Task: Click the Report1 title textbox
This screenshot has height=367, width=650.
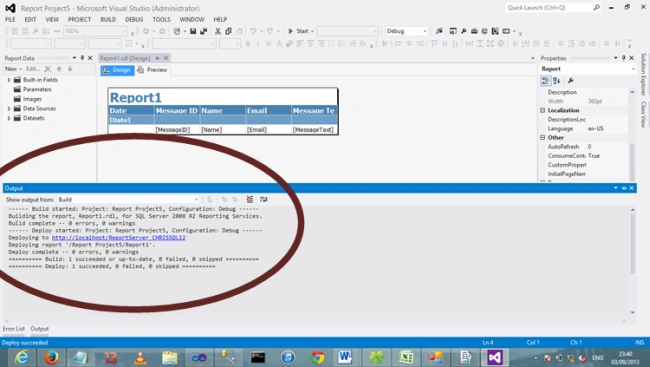Action: click(223, 97)
